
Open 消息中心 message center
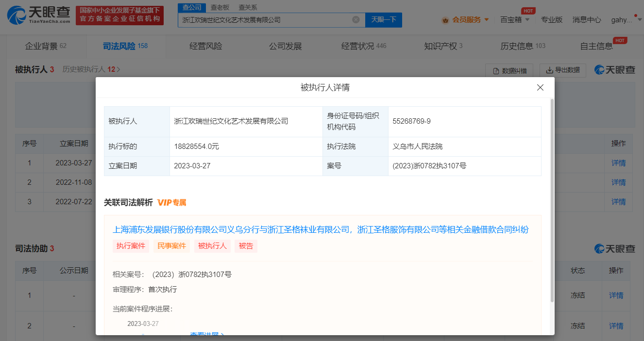pyautogui.click(x=587, y=20)
